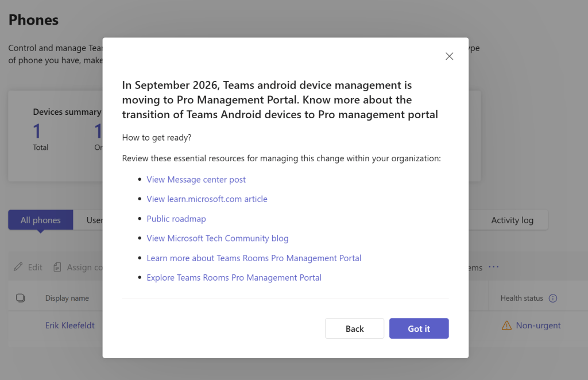This screenshot has height=380, width=588.
Task: Switch to the Activity log tab
Action: 512,220
